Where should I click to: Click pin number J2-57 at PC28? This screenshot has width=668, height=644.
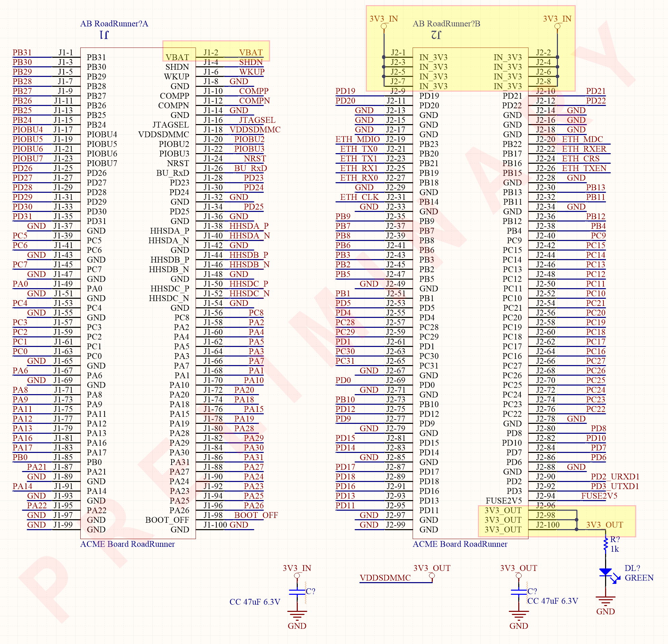pyautogui.click(x=396, y=322)
